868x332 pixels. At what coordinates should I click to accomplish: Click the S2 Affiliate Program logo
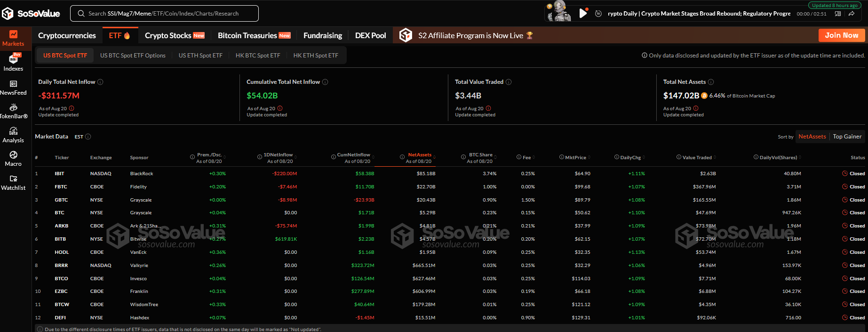[406, 35]
